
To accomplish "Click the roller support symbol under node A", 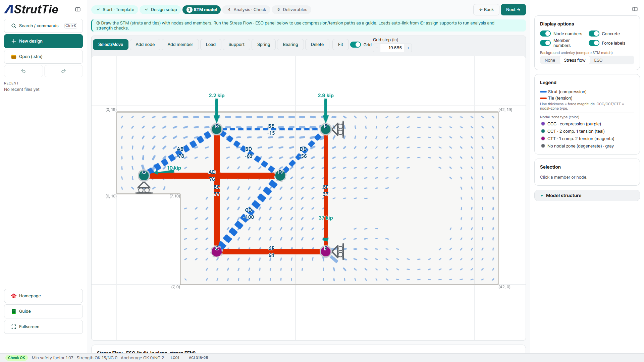I will click(x=144, y=188).
